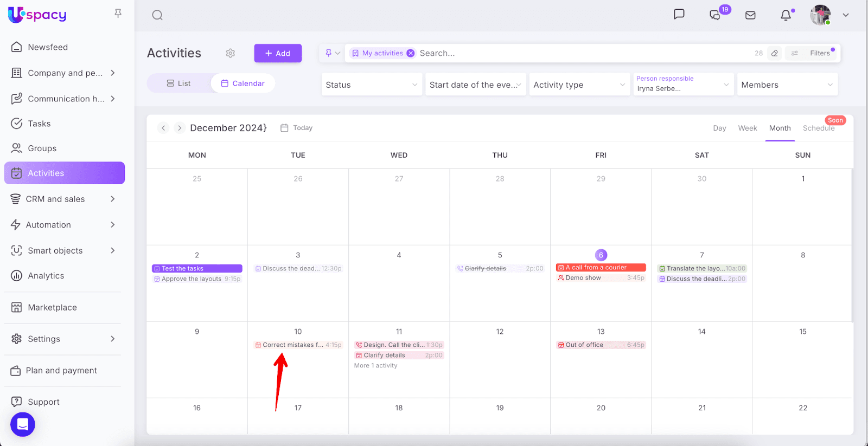Screen dimensions: 868x446
Task: Open red 'A call from a courier' event
Action: tap(601, 268)
